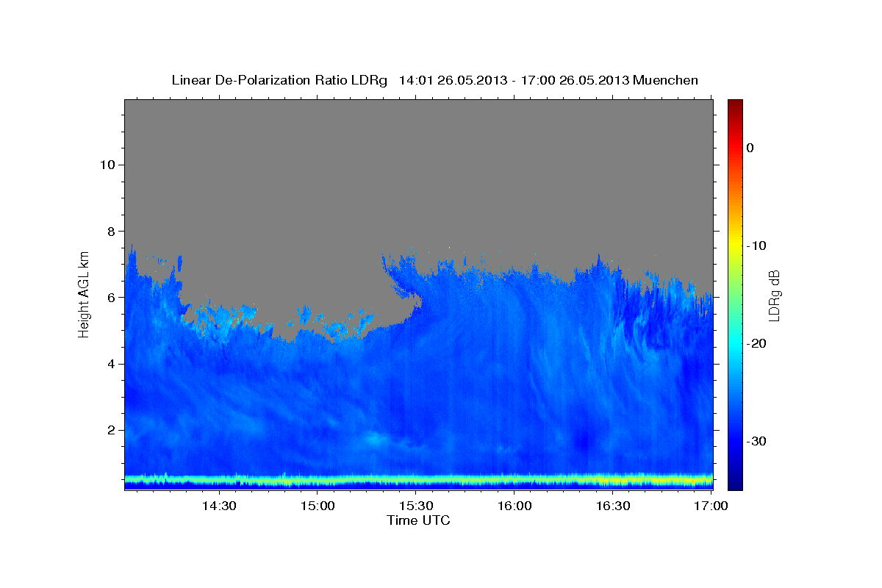The width and height of the screenshot is (882, 588).
Task: Click the 15:00 time tick label
Action: click(x=317, y=506)
